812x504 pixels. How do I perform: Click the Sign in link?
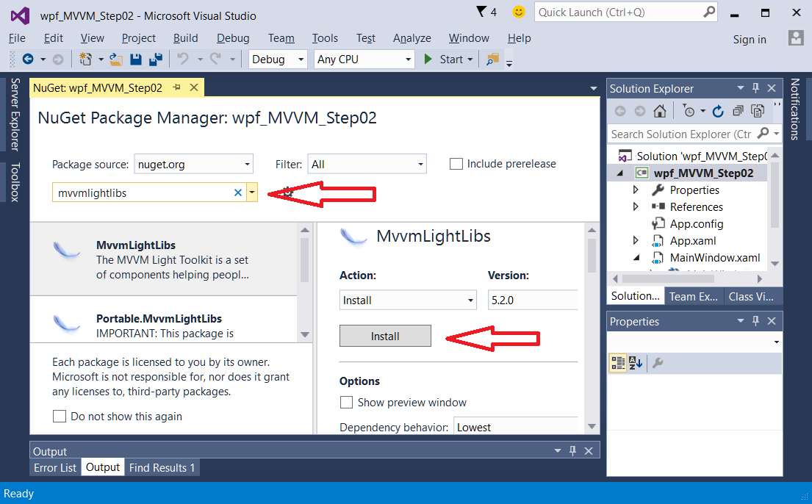pos(750,40)
